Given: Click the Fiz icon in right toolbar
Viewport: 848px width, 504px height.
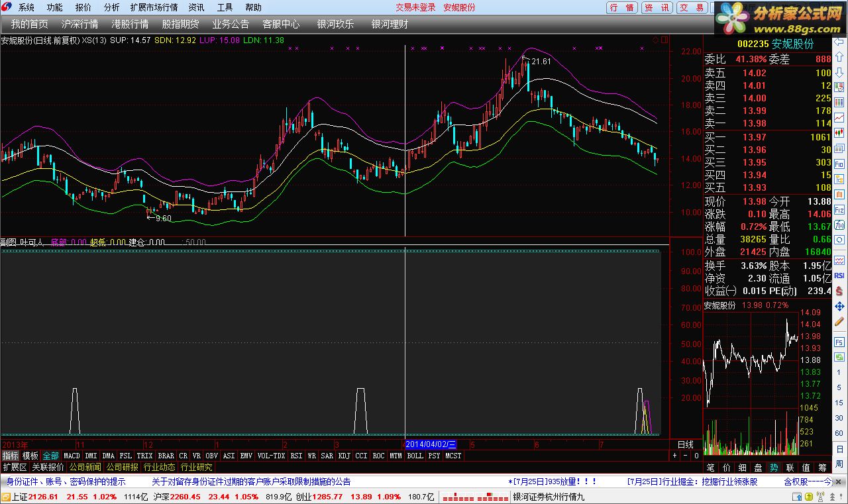Looking at the screenshot, I should tap(839, 209).
